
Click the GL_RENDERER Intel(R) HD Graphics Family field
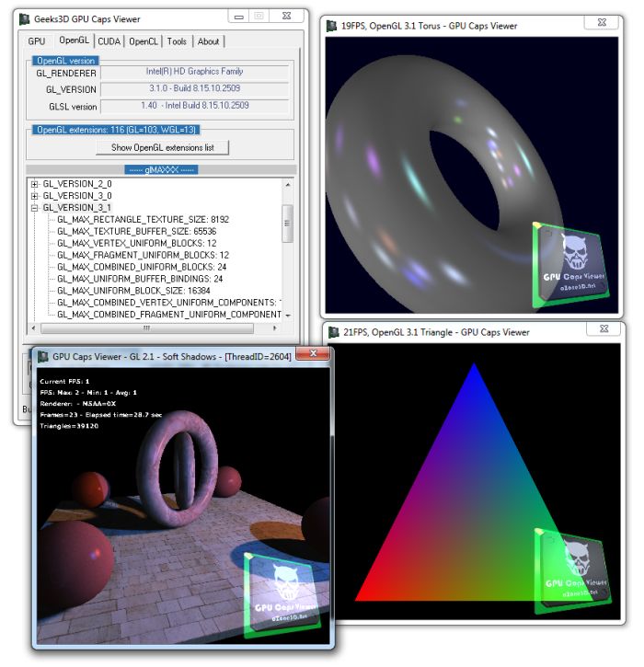pos(194,72)
